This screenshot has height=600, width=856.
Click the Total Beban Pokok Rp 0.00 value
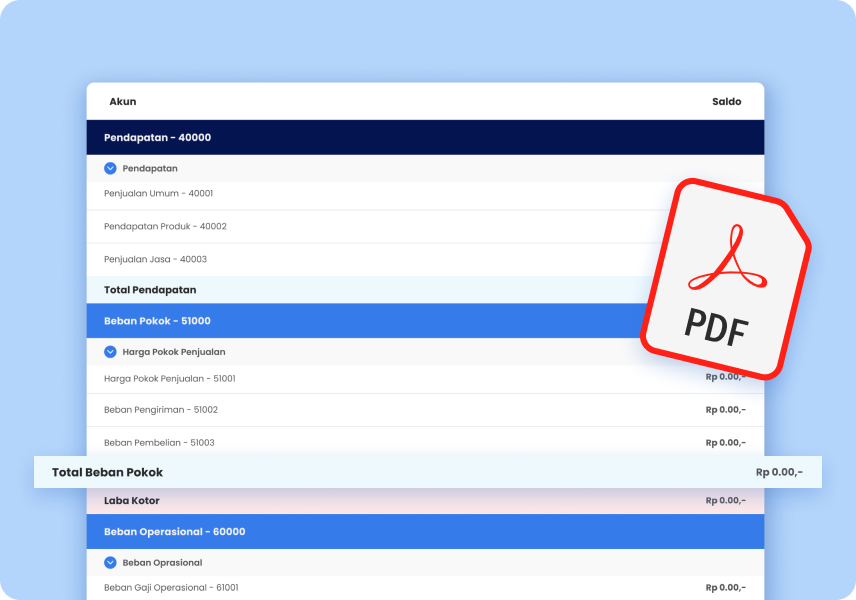(x=779, y=472)
